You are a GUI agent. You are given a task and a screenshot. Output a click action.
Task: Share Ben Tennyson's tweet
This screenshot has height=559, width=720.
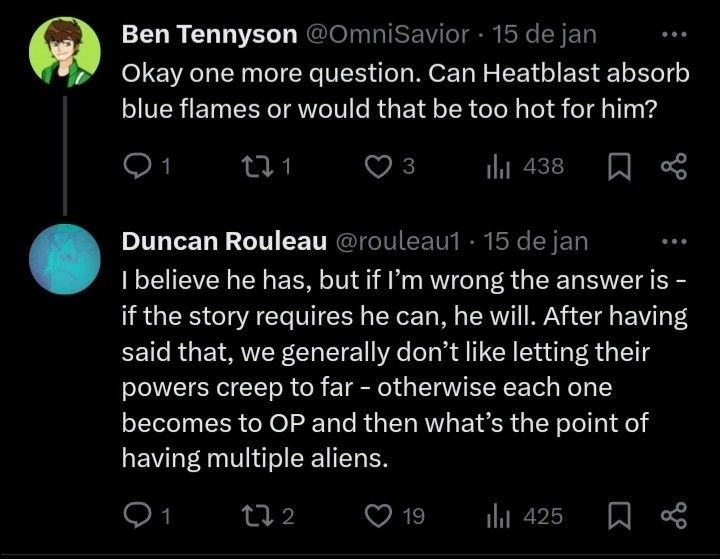(x=673, y=167)
